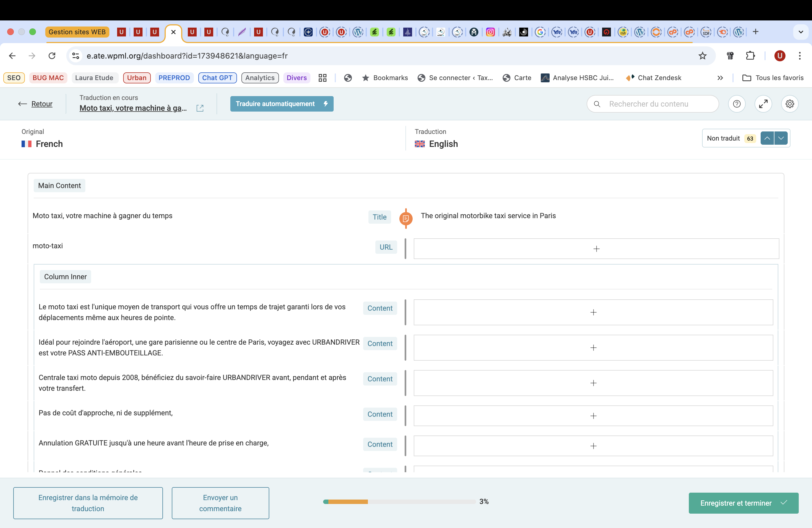
Task: Click Enregistrer et terminer button
Action: tap(743, 503)
